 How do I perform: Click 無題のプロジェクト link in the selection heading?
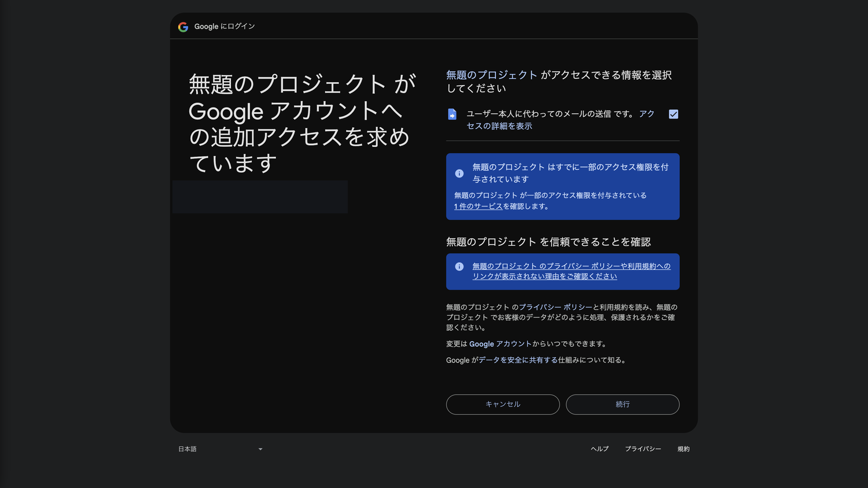(x=492, y=75)
